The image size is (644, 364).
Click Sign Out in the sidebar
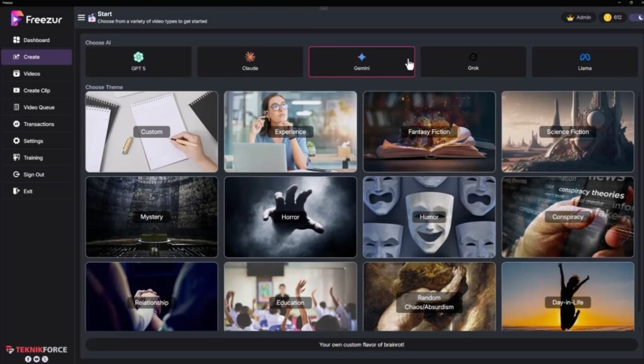pos(34,175)
